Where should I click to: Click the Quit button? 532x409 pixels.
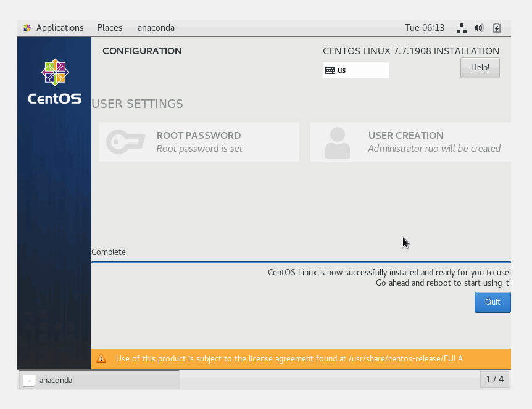pos(493,302)
